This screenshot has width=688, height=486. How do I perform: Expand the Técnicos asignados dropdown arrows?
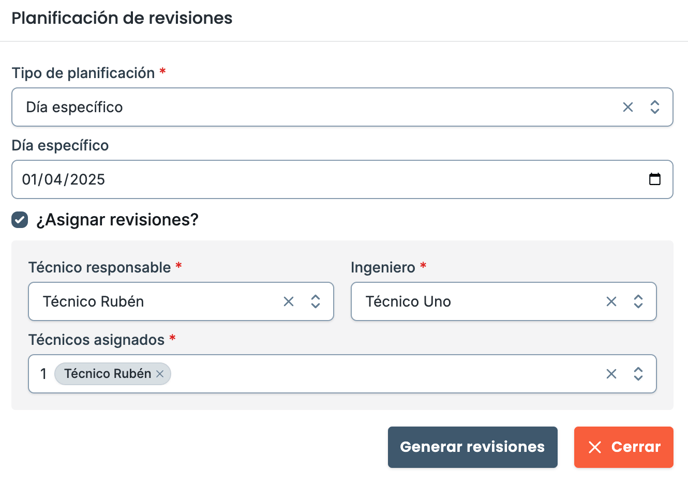638,374
